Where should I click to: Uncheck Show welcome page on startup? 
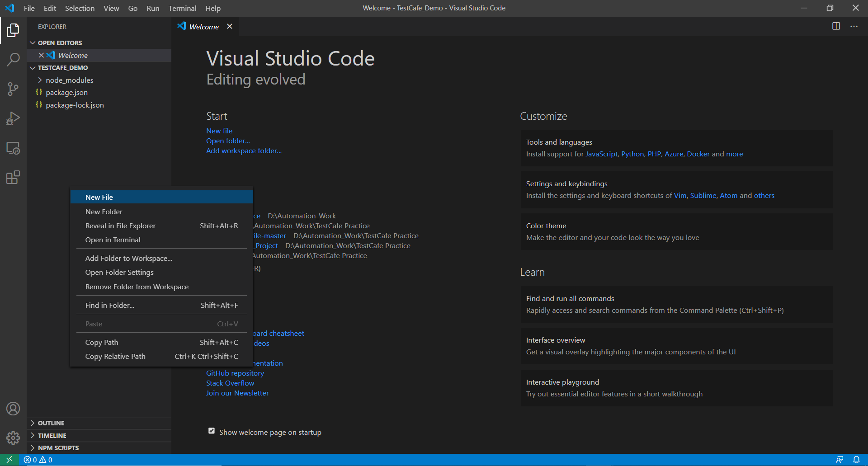pyautogui.click(x=212, y=431)
